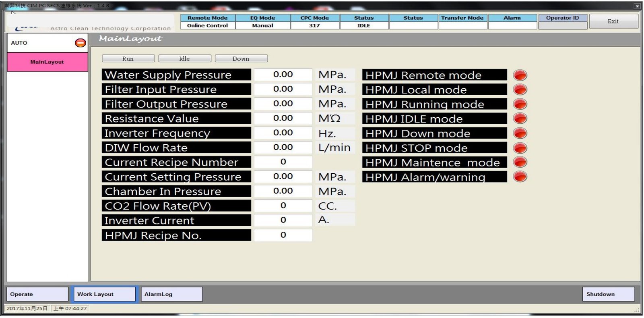Screen dimensions: 644x318
Task: Open the Operate tab
Action: (x=37, y=294)
